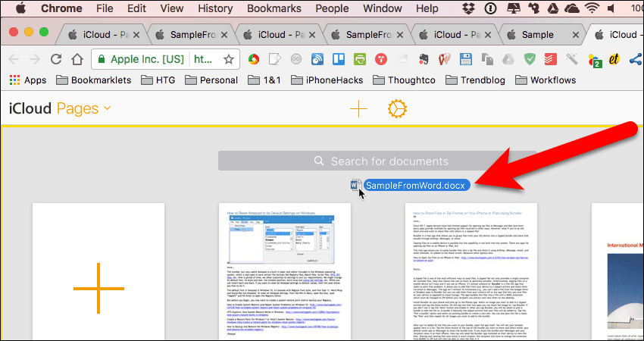Screen dimensions: 644x341
Task: Click the blue share extension icon
Action: 636,60
